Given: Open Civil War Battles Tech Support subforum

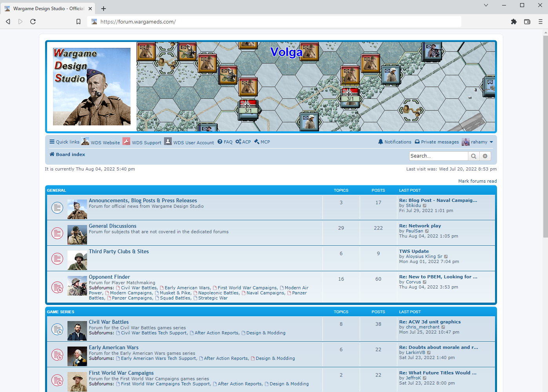Looking at the screenshot, I should [x=154, y=333].
